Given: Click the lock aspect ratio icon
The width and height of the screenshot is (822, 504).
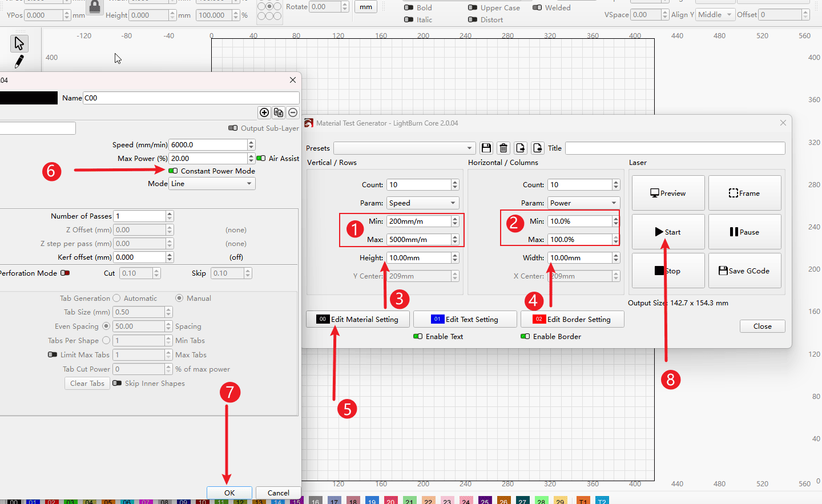Looking at the screenshot, I should [x=95, y=8].
